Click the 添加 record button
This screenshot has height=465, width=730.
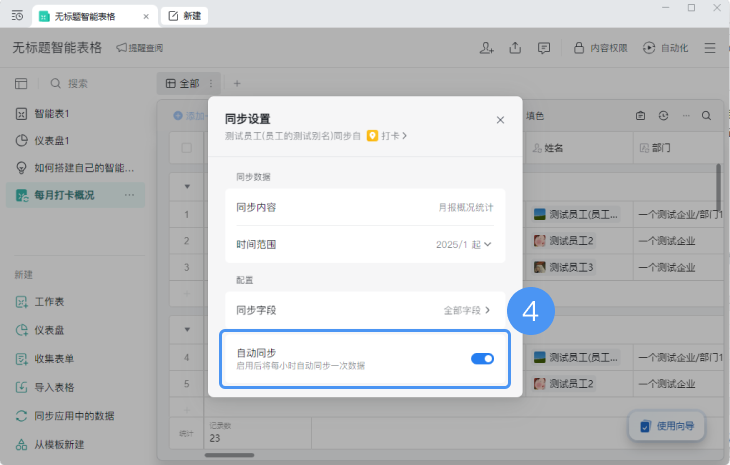coord(189,116)
